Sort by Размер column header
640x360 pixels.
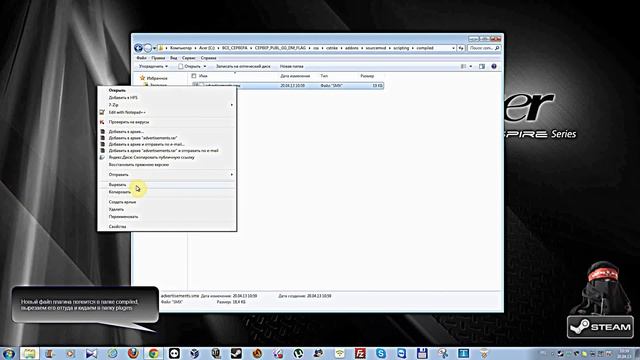click(367, 76)
